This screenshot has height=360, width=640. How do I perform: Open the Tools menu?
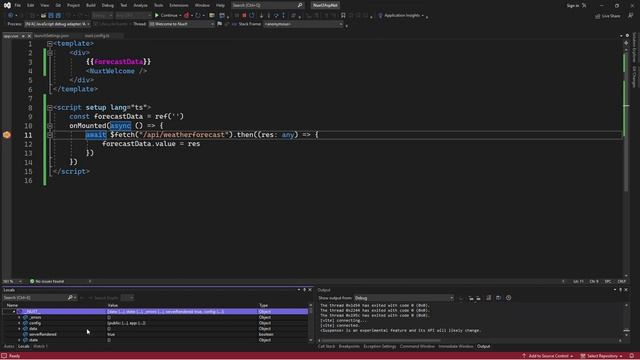tap(158, 5)
